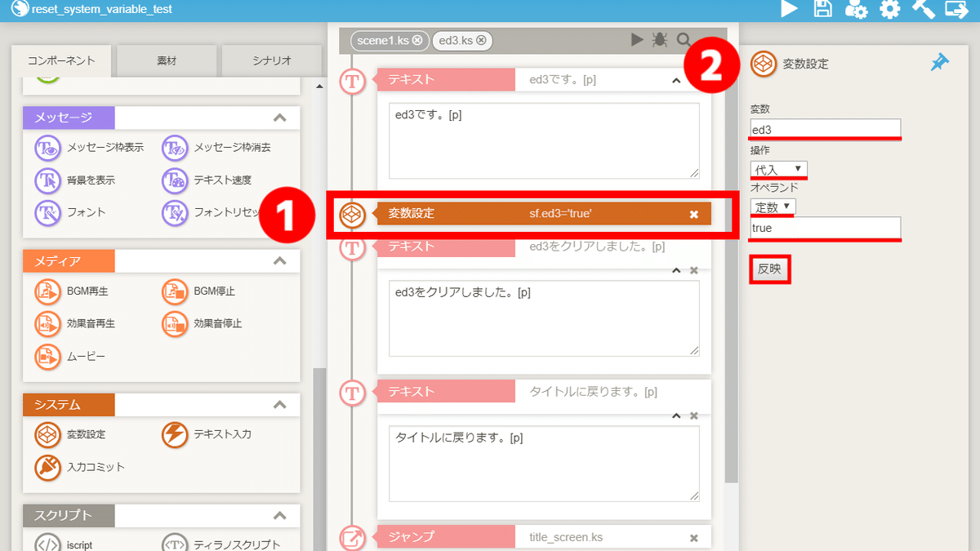Click the 反映 apply button
This screenshot has height=551, width=980.
pyautogui.click(x=770, y=269)
